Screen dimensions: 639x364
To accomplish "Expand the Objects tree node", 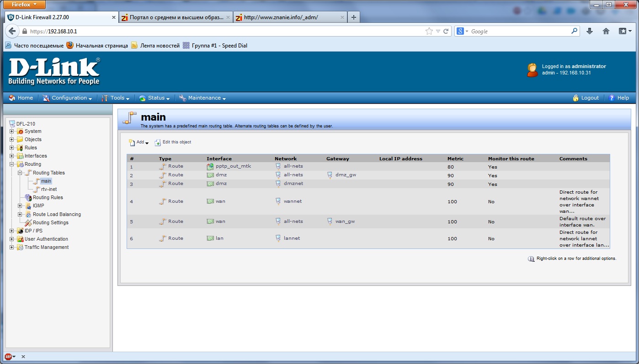I will point(12,139).
